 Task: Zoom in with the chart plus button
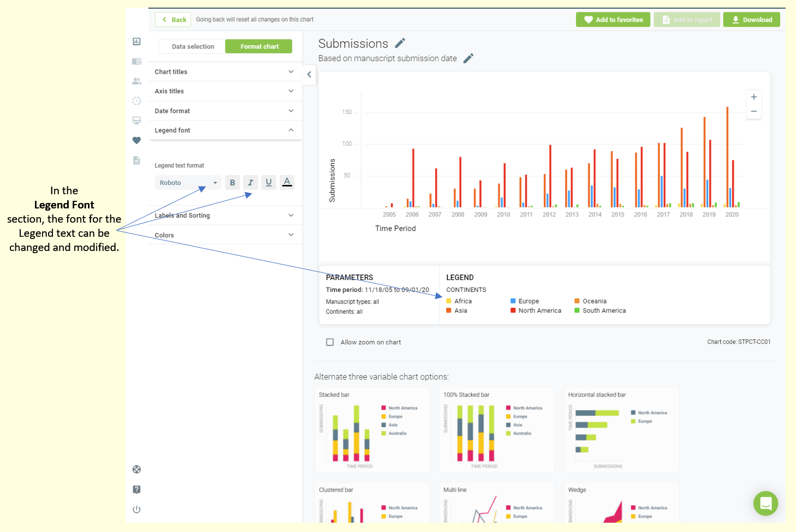(x=753, y=97)
